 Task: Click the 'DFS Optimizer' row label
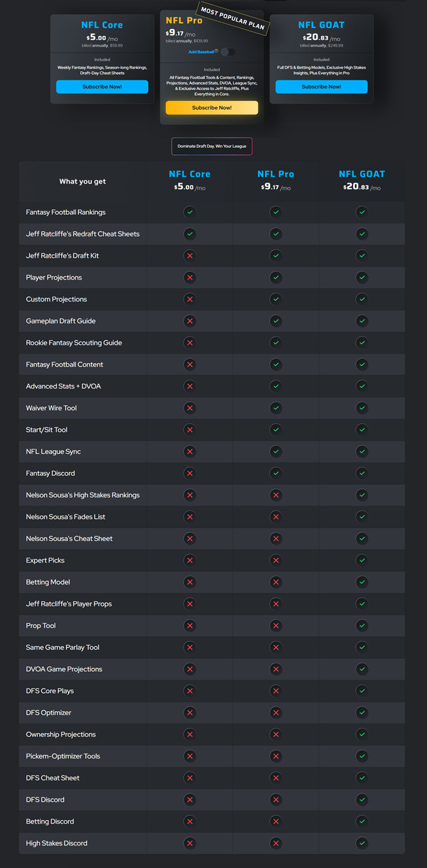48,712
